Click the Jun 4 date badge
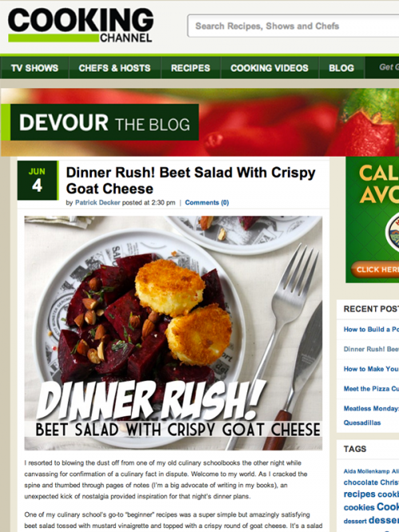 pyautogui.click(x=38, y=181)
